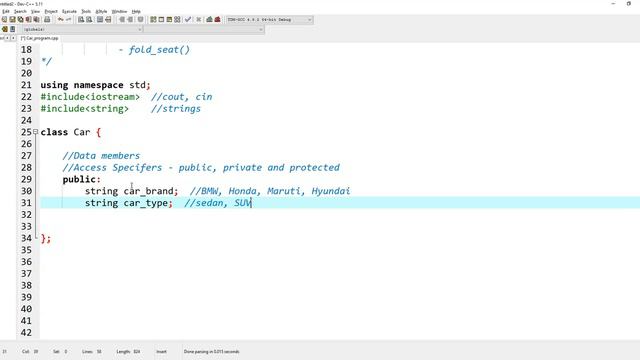
Task: Click the right tab scroll arrow
Action: [13, 38]
